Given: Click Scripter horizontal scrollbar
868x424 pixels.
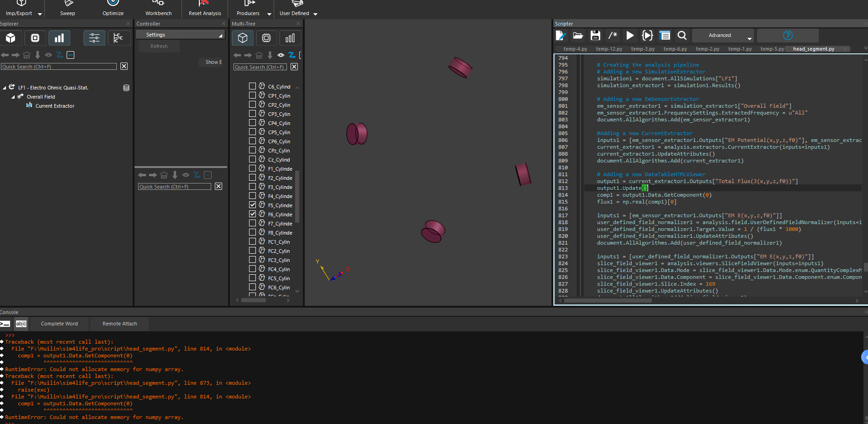Looking at the screenshot, I should pos(608,300).
